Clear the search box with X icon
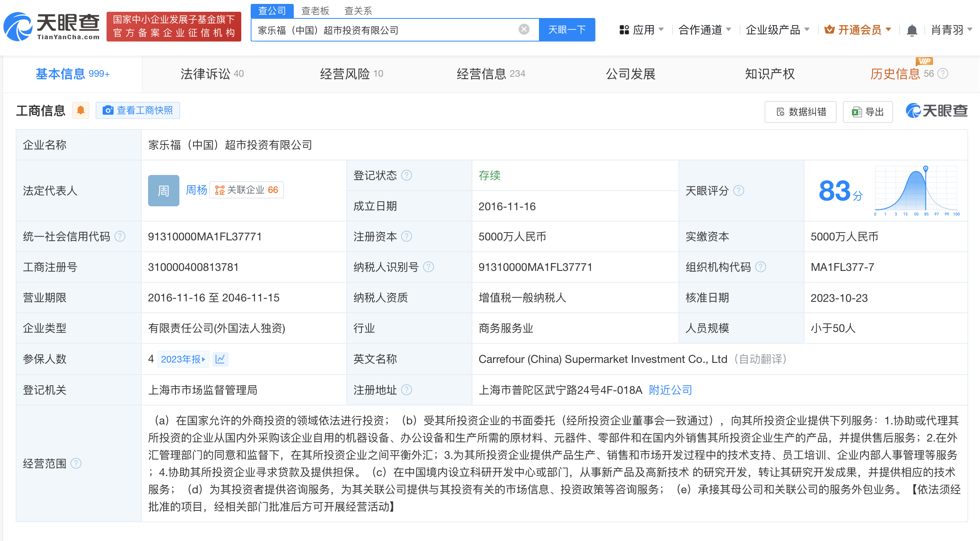Viewport: 980px width, 541px height. pyautogui.click(x=524, y=29)
